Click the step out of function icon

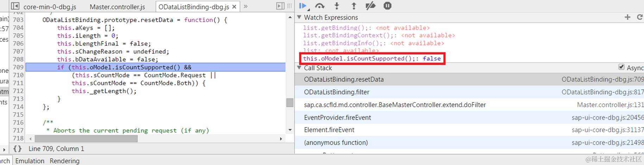click(354, 6)
